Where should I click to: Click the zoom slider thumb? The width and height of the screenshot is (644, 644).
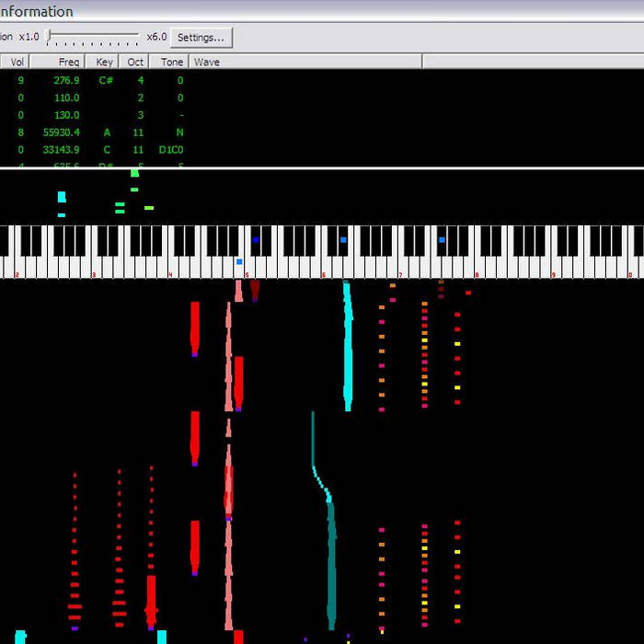tap(51, 37)
